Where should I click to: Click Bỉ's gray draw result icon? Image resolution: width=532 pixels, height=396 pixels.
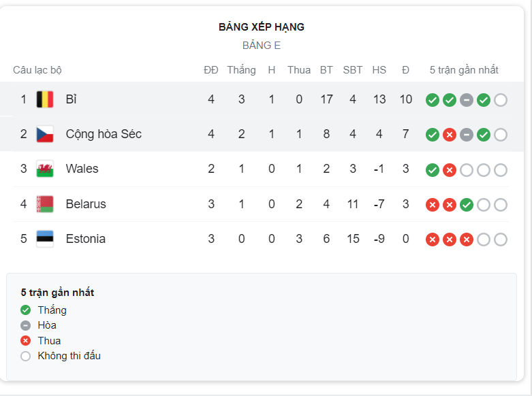467,100
